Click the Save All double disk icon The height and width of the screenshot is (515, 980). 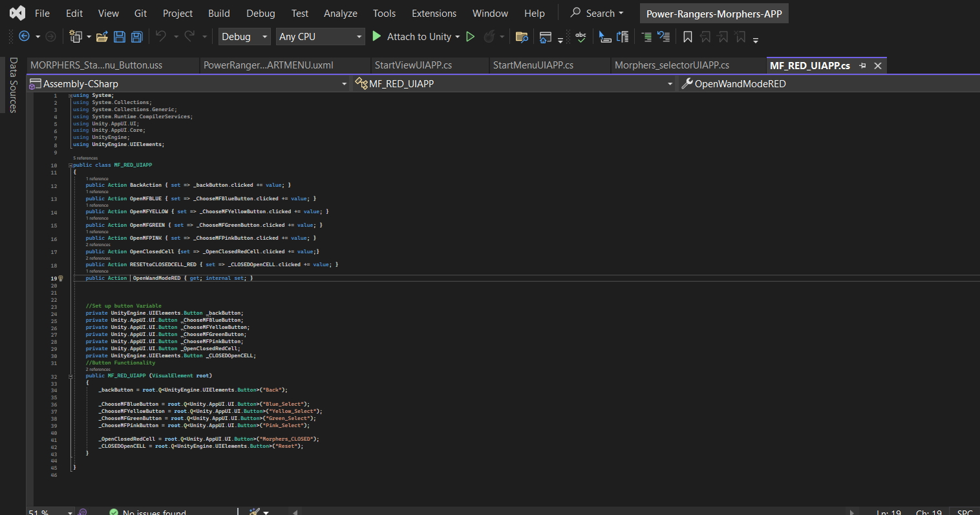tap(137, 37)
